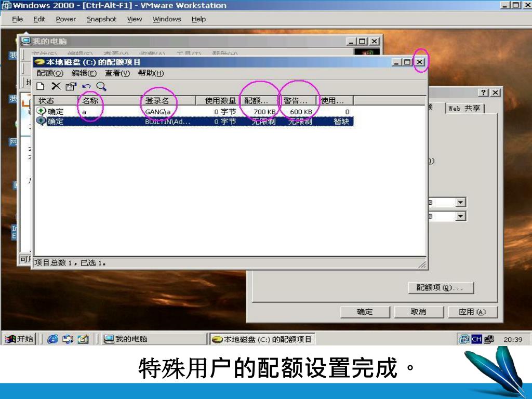The height and width of the screenshot is (399, 532).
Task: Click the clock showing 20:39
Action: 513,339
